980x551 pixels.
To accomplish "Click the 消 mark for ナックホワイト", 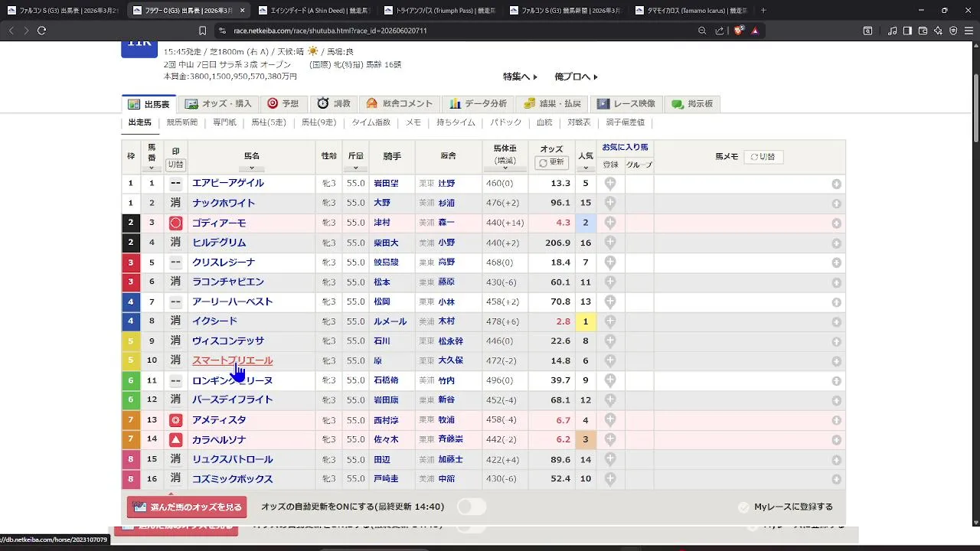I will [x=175, y=203].
